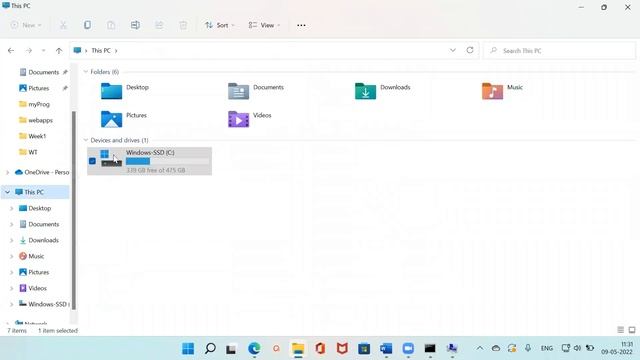Launch Microsoft Edge from taskbar
This screenshot has width=640, height=360.
(x=254, y=349)
